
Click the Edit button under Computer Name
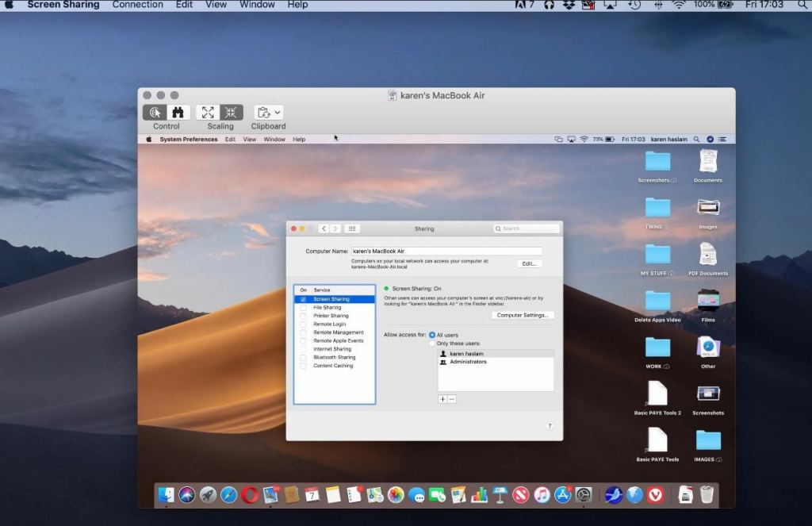point(529,263)
